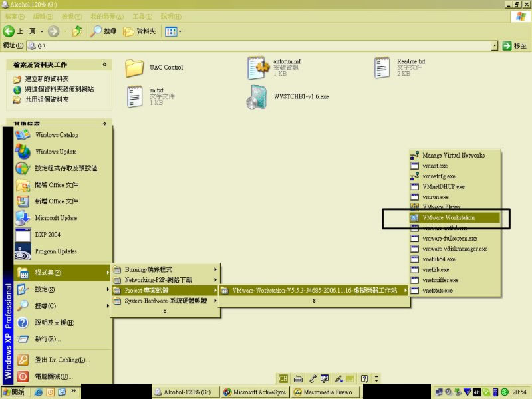Toggle the 資料夾 folders pane
The height and width of the screenshot is (399, 532).
pyautogui.click(x=140, y=31)
